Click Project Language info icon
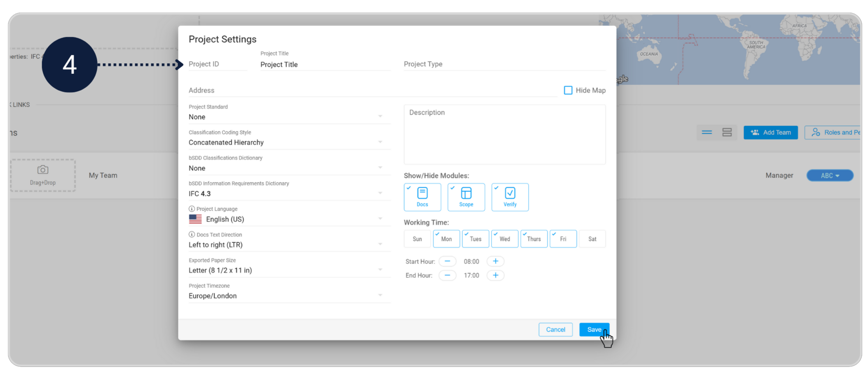Screen dimensions: 868x374 pos(192,209)
